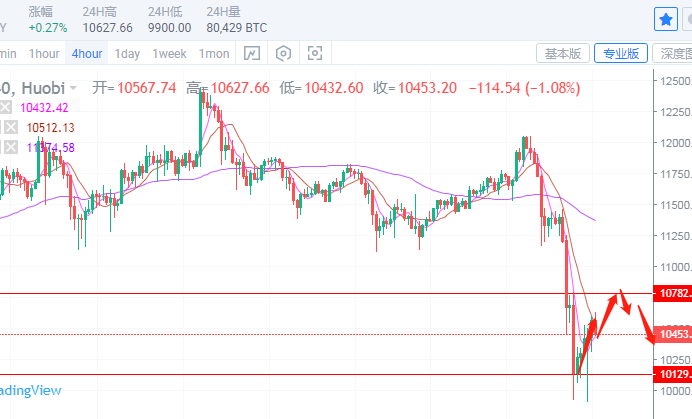
Task: Click the change text −114.54 (−1.08%)
Action: point(524,88)
